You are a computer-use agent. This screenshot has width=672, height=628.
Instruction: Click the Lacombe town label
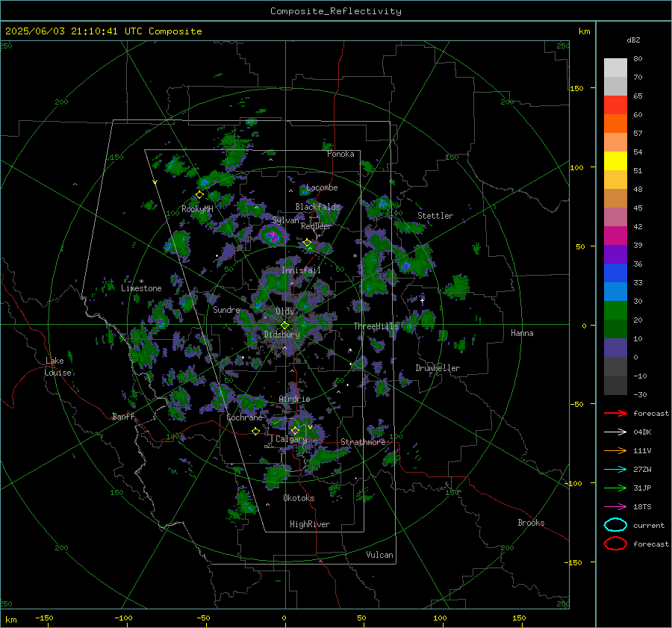click(322, 187)
